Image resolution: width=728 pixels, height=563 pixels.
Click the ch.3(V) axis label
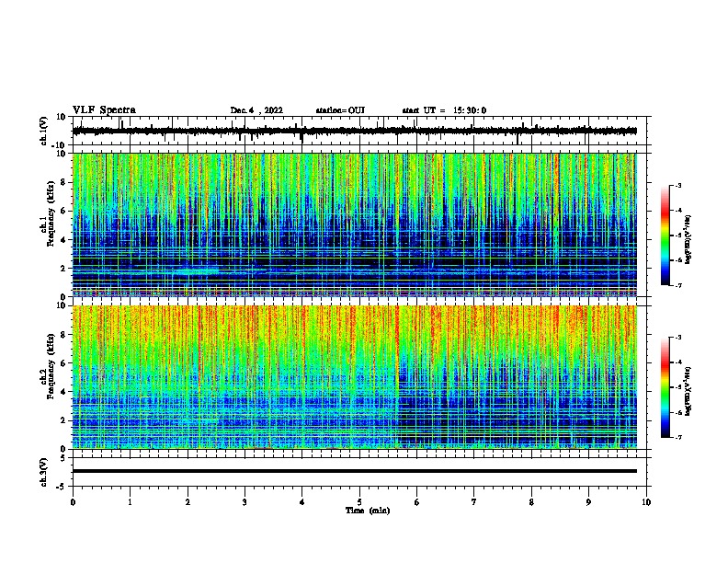coord(44,472)
